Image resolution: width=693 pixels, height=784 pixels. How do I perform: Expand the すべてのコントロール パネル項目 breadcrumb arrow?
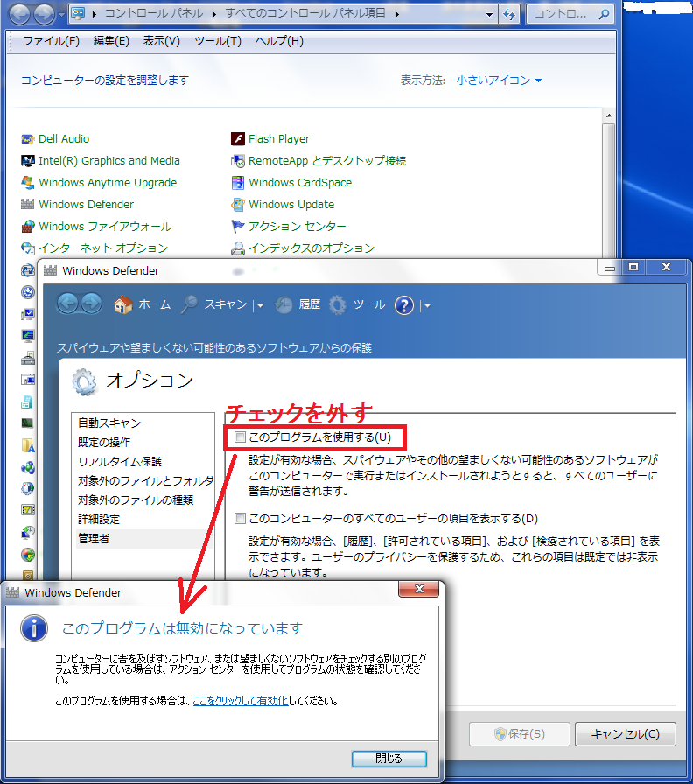click(x=396, y=14)
